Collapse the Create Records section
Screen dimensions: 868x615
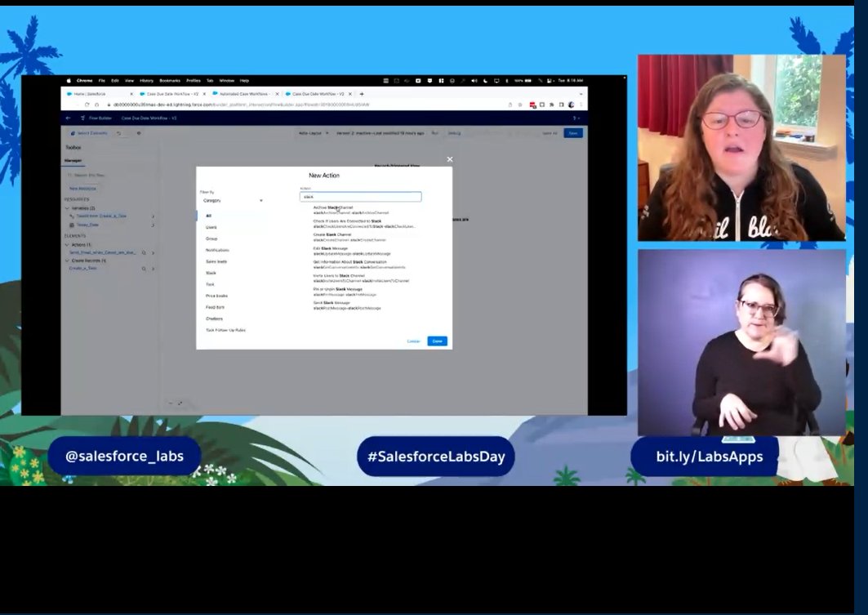67,261
